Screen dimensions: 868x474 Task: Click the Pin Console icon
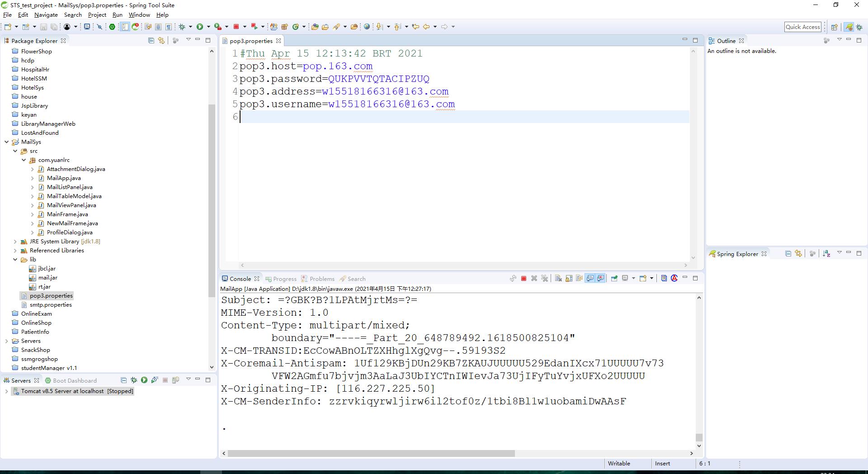pos(614,279)
